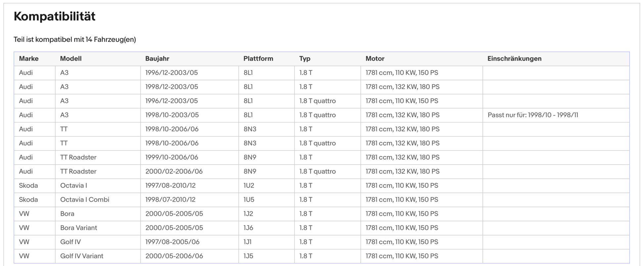The height and width of the screenshot is (266, 644).
Task: Select the 1J6 platform cell
Action: [248, 228]
